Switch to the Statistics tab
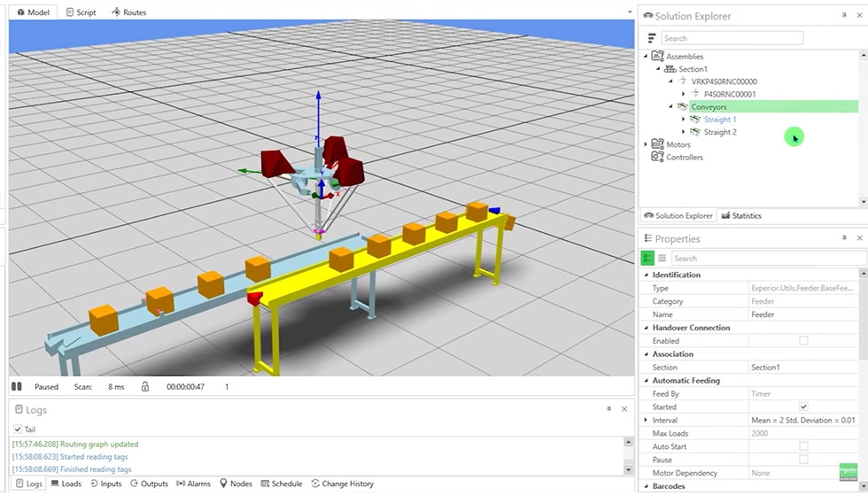Image resolution: width=868 pixels, height=496 pixels. tap(741, 215)
